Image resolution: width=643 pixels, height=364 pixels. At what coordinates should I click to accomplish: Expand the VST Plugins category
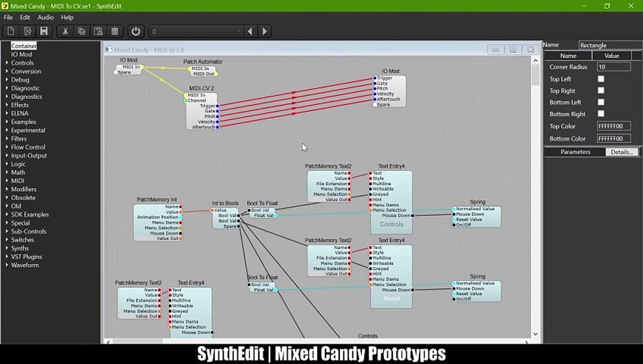(x=7, y=257)
